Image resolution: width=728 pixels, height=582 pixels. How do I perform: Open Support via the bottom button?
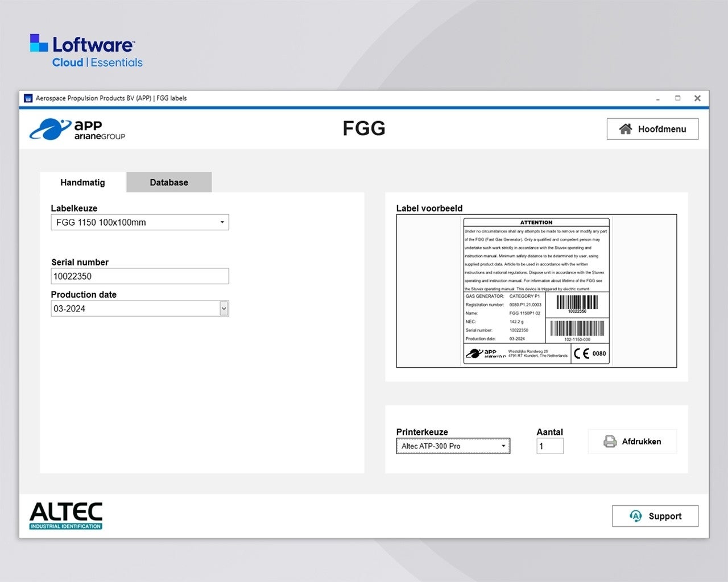click(655, 516)
